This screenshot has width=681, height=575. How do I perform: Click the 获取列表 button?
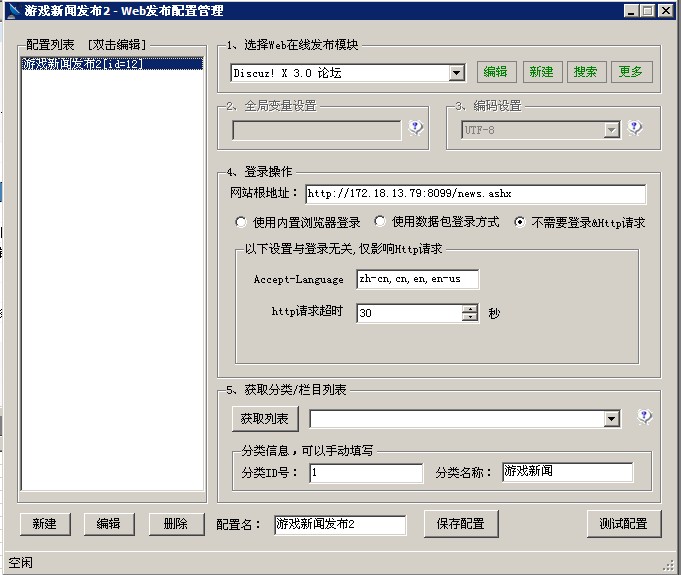[265, 419]
